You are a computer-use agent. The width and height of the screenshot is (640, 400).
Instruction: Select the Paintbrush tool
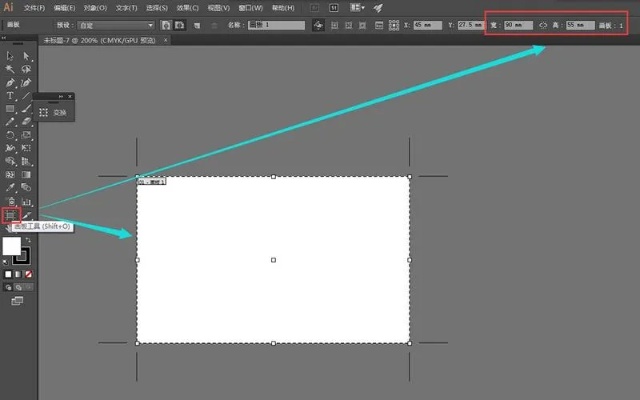(26, 109)
